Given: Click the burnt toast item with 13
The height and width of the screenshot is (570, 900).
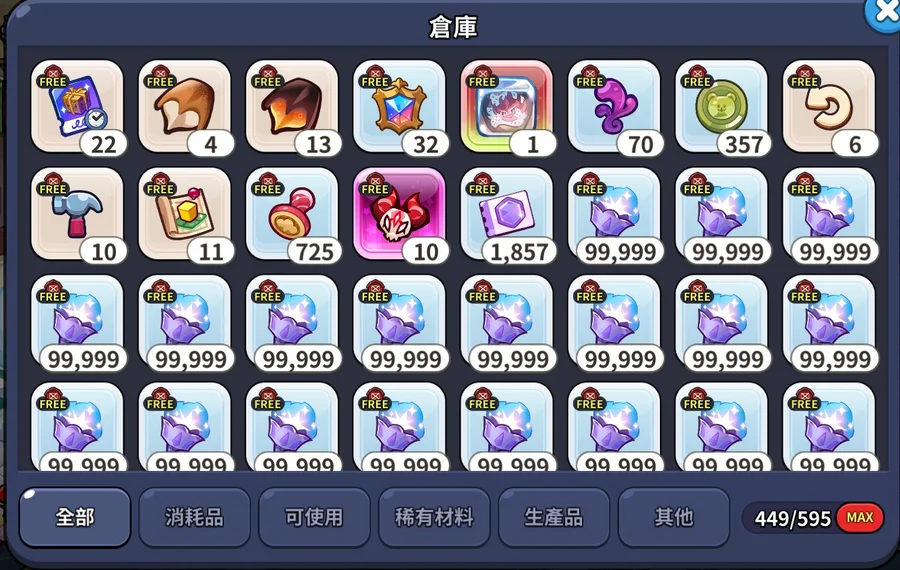Looking at the screenshot, I should pos(292,107).
